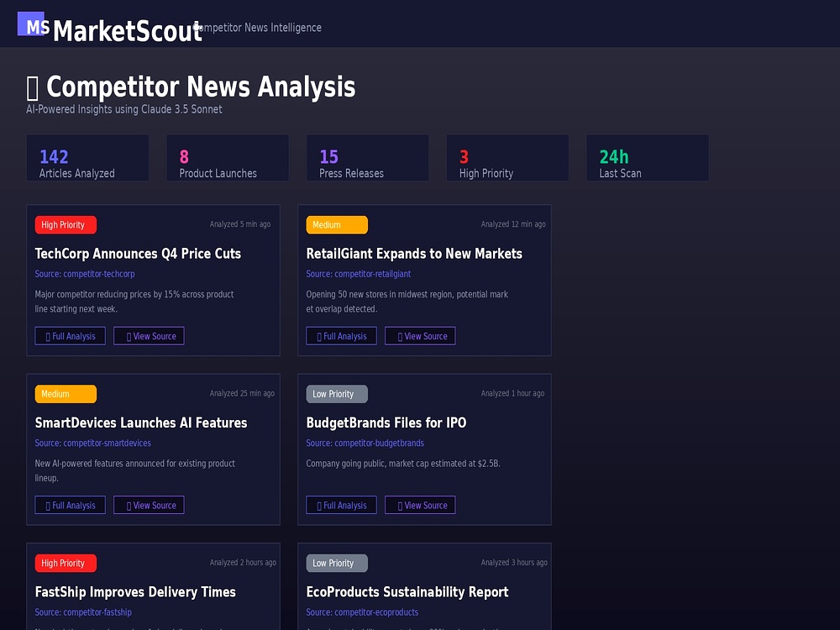The width and height of the screenshot is (840, 630).
Task: Follow the competitor-smartdevices source link
Action: pos(92,443)
